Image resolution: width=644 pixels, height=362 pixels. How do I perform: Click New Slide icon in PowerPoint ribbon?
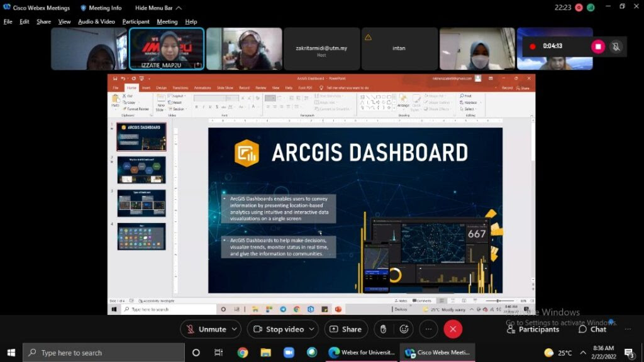[160, 102]
